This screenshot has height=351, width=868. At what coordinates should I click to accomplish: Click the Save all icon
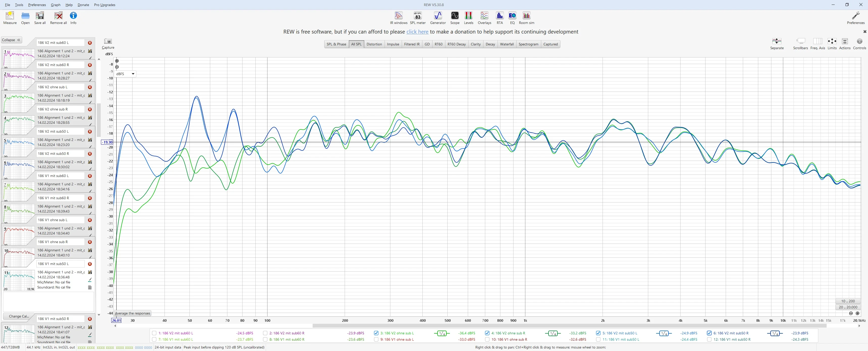click(x=40, y=18)
